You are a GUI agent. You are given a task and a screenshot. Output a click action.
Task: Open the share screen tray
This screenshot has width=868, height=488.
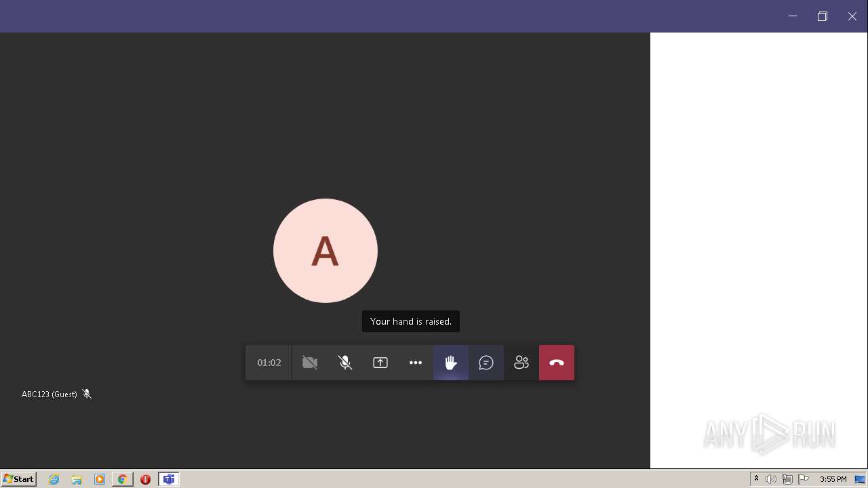coord(380,363)
